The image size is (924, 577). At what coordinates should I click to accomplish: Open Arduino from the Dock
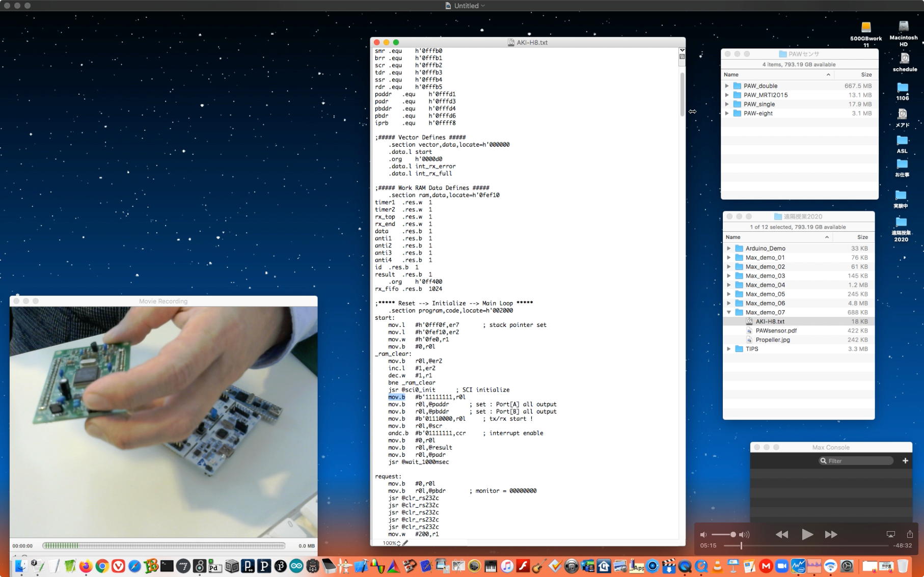pyautogui.click(x=296, y=566)
